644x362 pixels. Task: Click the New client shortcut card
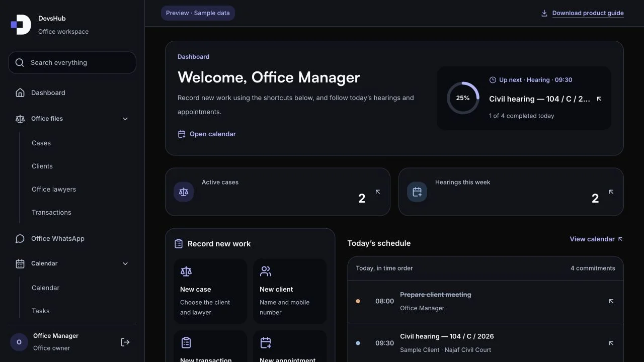[290, 292]
